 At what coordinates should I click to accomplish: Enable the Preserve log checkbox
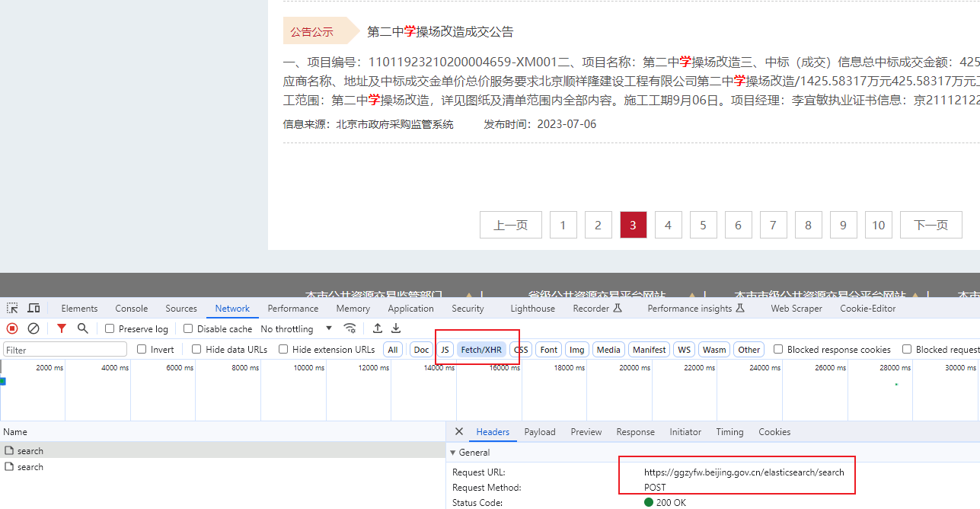point(110,329)
